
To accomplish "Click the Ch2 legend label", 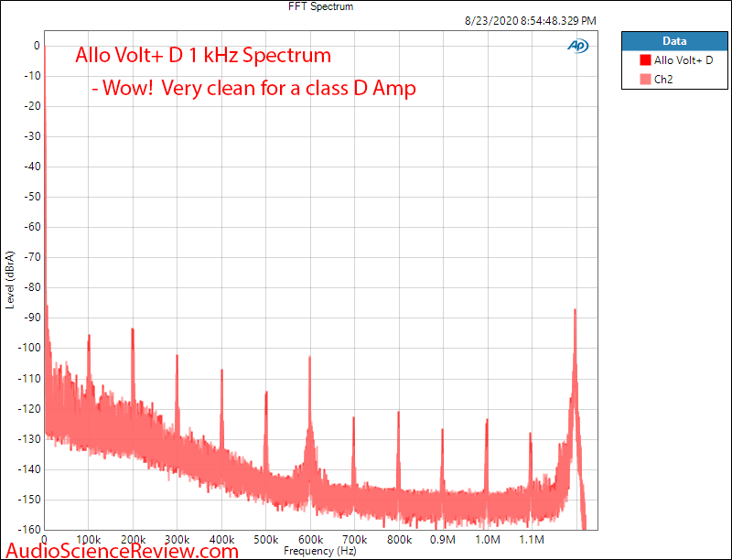I will point(663,80).
